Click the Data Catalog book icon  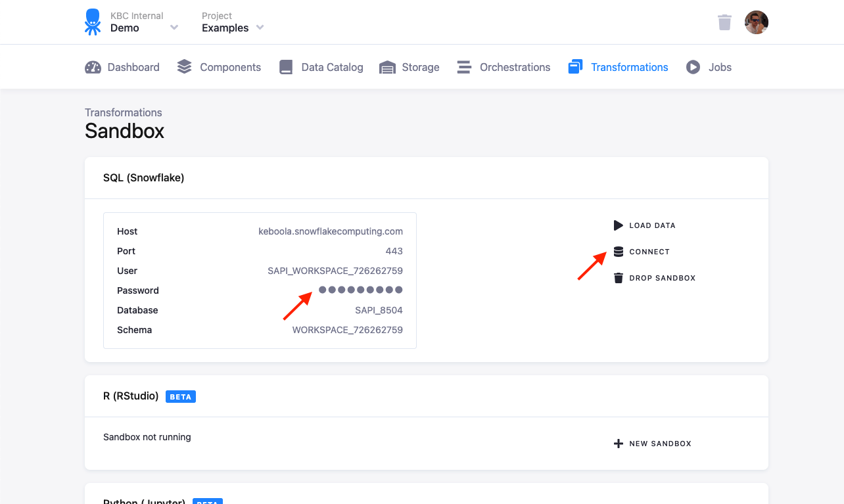pyautogui.click(x=286, y=67)
